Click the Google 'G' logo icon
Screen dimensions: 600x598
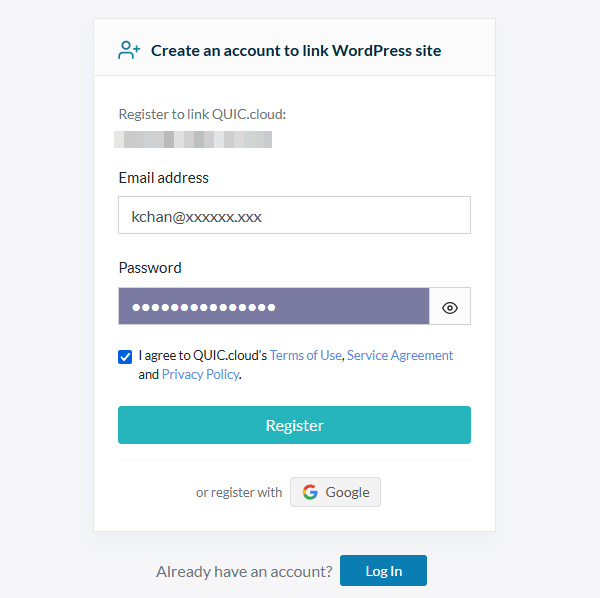310,492
